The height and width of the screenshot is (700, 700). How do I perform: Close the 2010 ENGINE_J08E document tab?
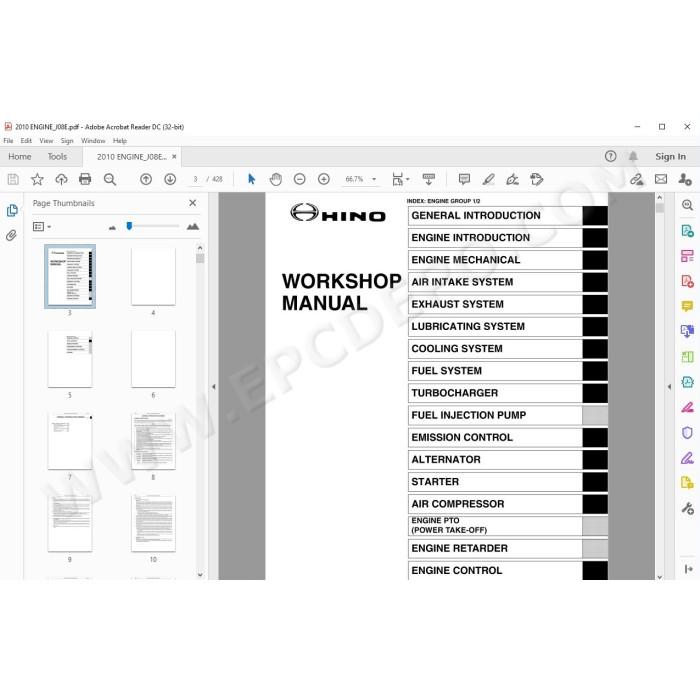[174, 157]
